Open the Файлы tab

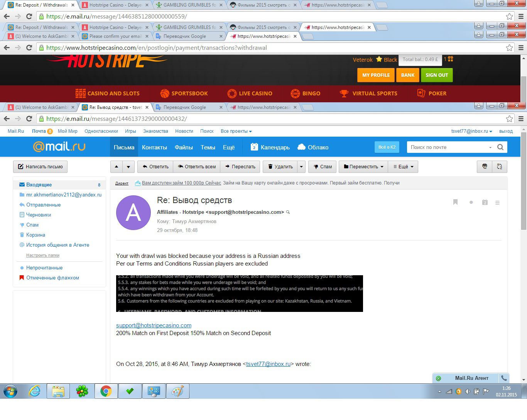coord(184,147)
